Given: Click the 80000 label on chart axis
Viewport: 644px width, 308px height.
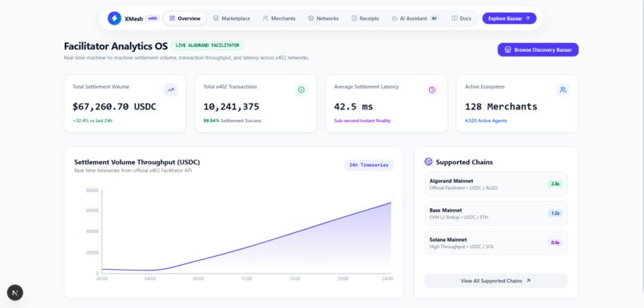Looking at the screenshot, I should pos(93,190).
